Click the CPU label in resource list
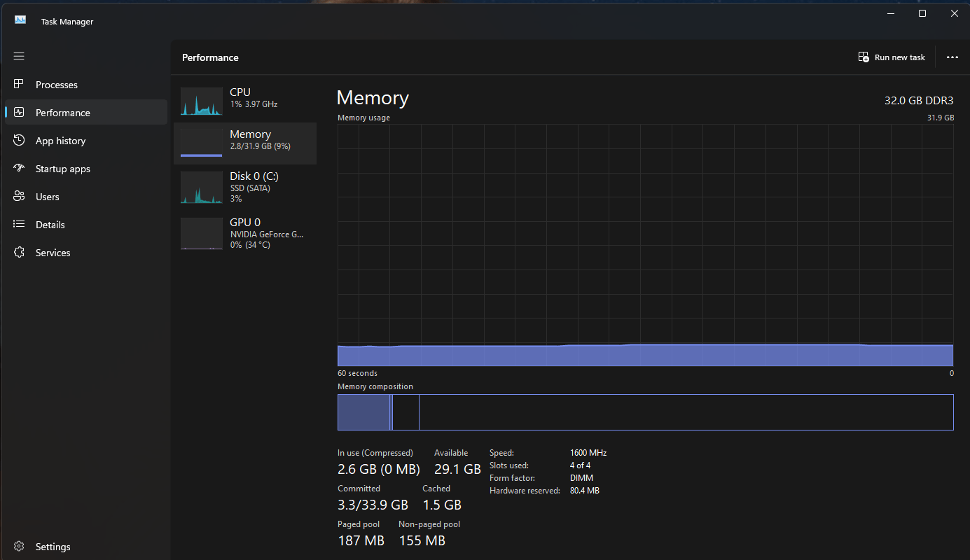 [x=240, y=92]
